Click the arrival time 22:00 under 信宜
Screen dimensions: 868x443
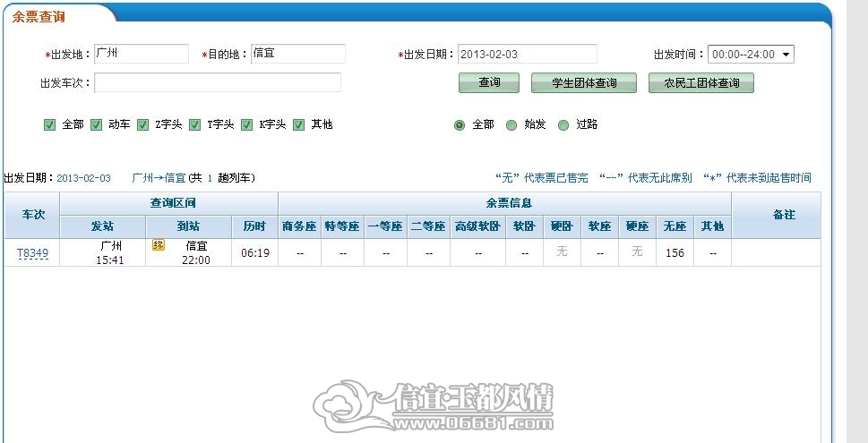pyautogui.click(x=196, y=260)
